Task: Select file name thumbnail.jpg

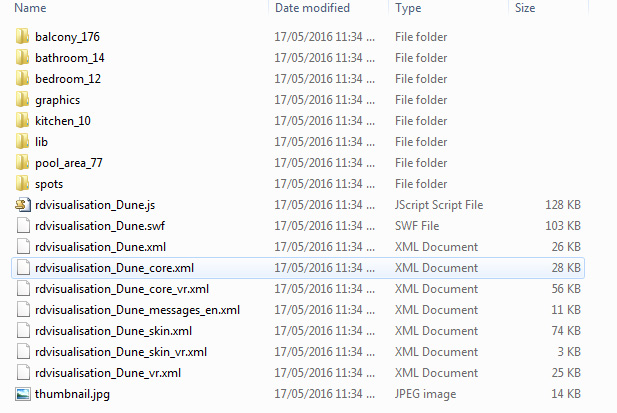Action: tap(72, 394)
